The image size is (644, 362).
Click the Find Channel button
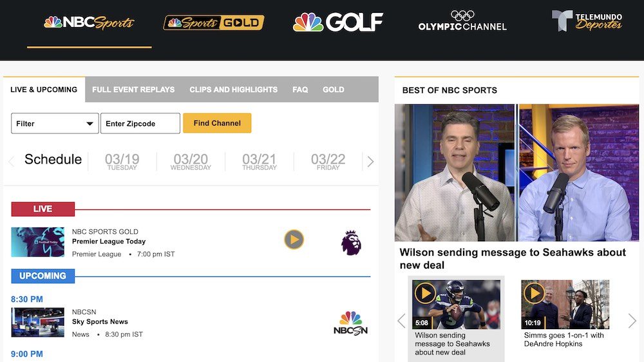(x=217, y=123)
